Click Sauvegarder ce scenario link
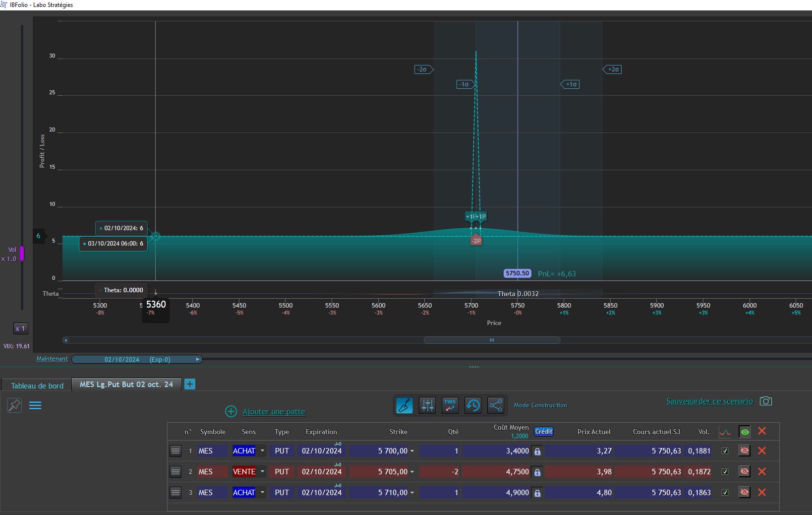This screenshot has width=812, height=515. pos(709,401)
